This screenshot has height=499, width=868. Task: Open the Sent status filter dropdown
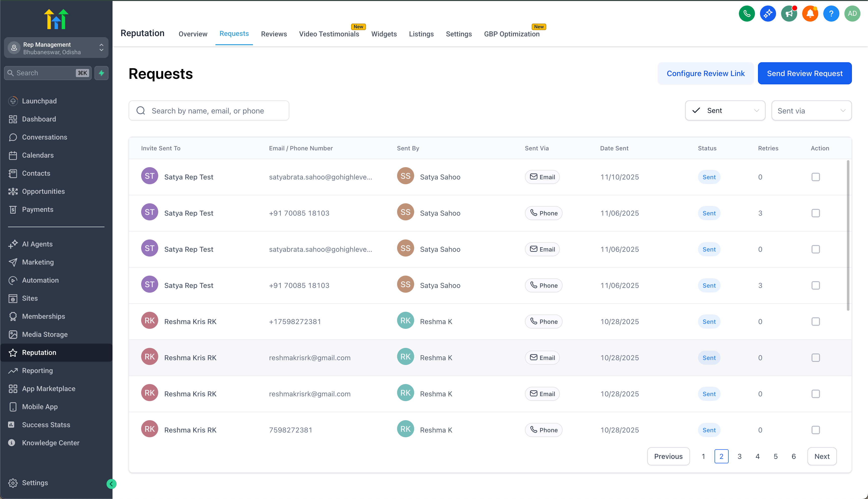[x=725, y=111]
